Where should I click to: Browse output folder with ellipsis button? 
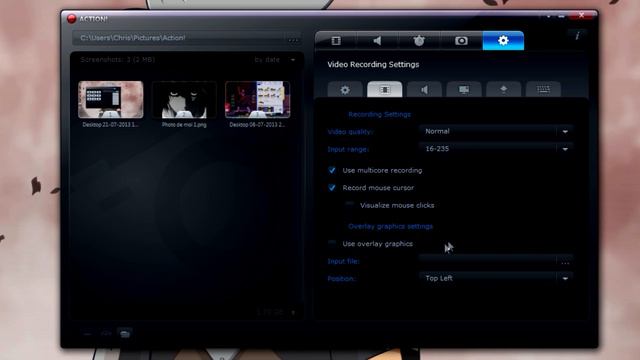(x=293, y=39)
